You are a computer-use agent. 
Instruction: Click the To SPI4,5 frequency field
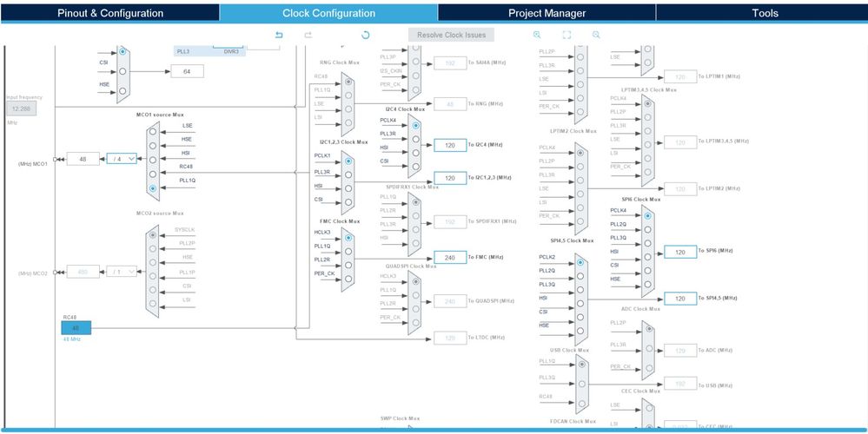680,299
